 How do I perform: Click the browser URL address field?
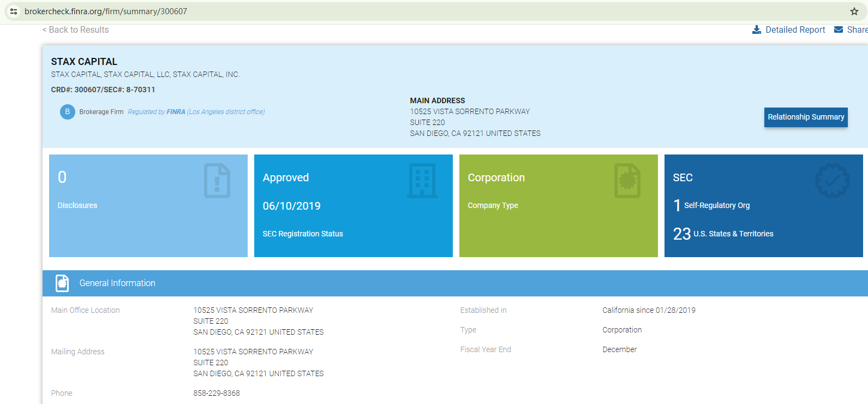tap(382, 11)
